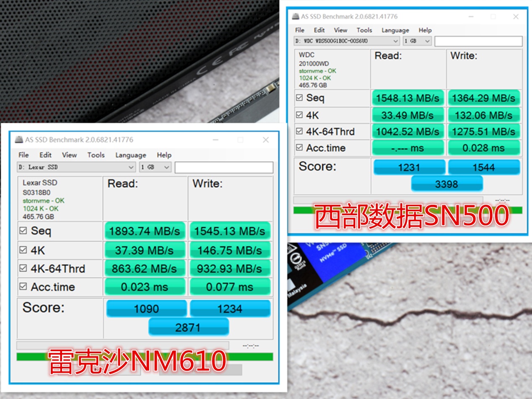Click the Acc.time Write result 0.028 ms
532x399 pixels.
click(485, 148)
